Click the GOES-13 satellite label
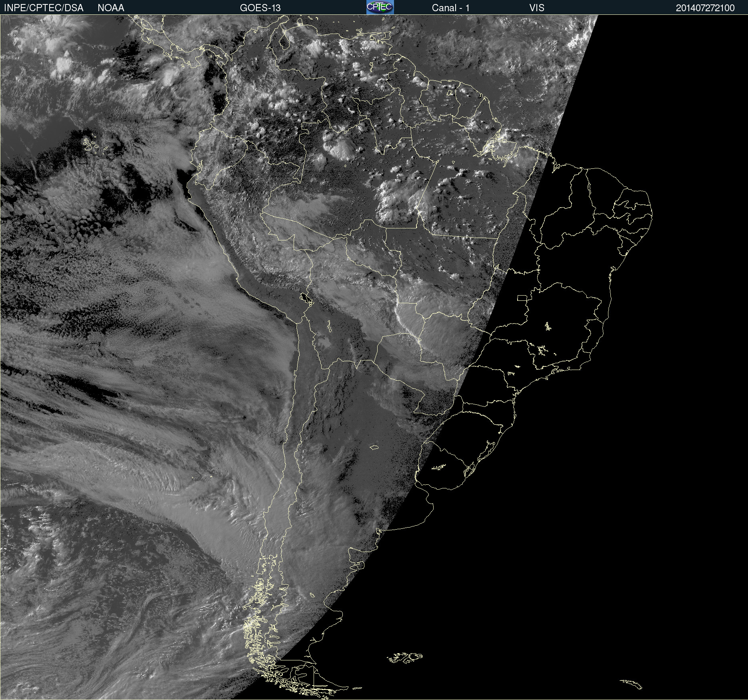Image resolution: width=748 pixels, height=700 pixels. pos(260,8)
